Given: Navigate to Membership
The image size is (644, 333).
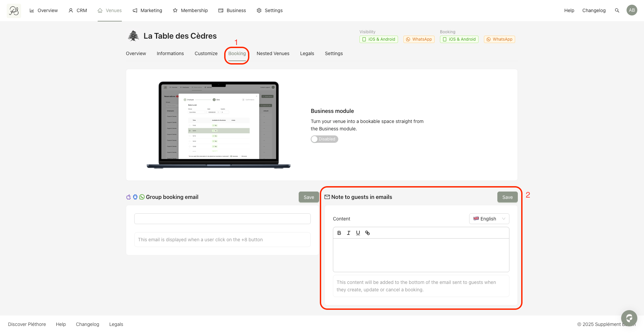Looking at the screenshot, I should point(190,10).
